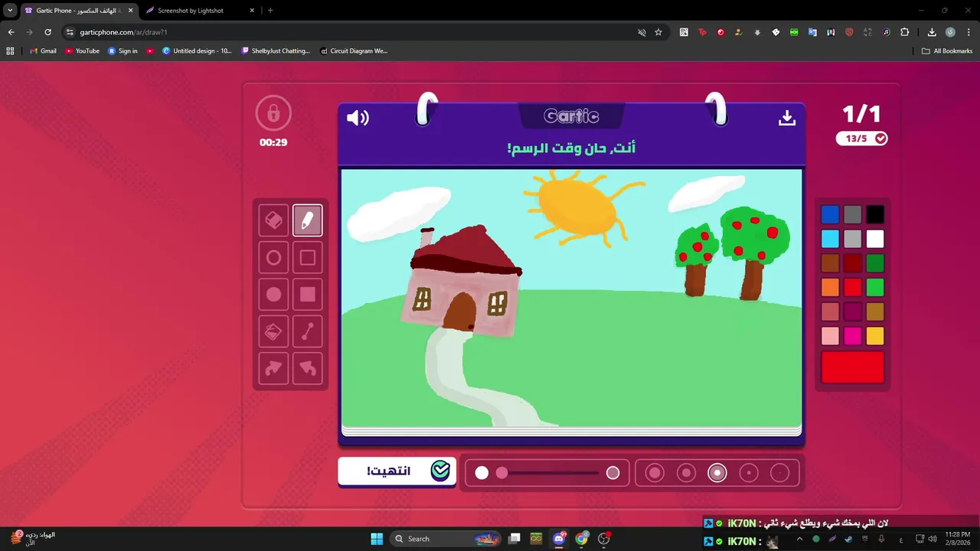Bookmark this page with the star icon
This screenshot has width=980, height=551.
pos(658,32)
